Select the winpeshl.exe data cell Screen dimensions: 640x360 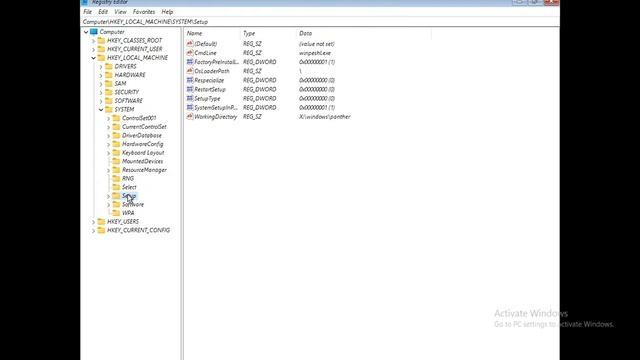(x=315, y=53)
